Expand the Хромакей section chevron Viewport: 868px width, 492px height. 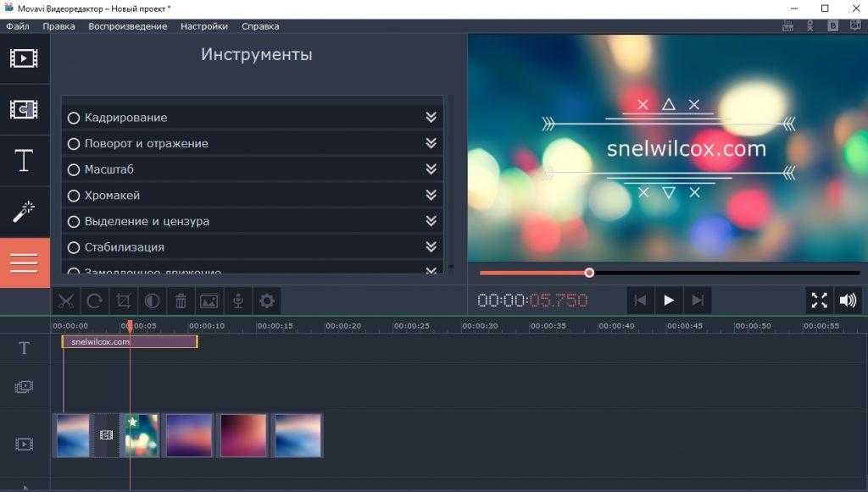click(431, 195)
